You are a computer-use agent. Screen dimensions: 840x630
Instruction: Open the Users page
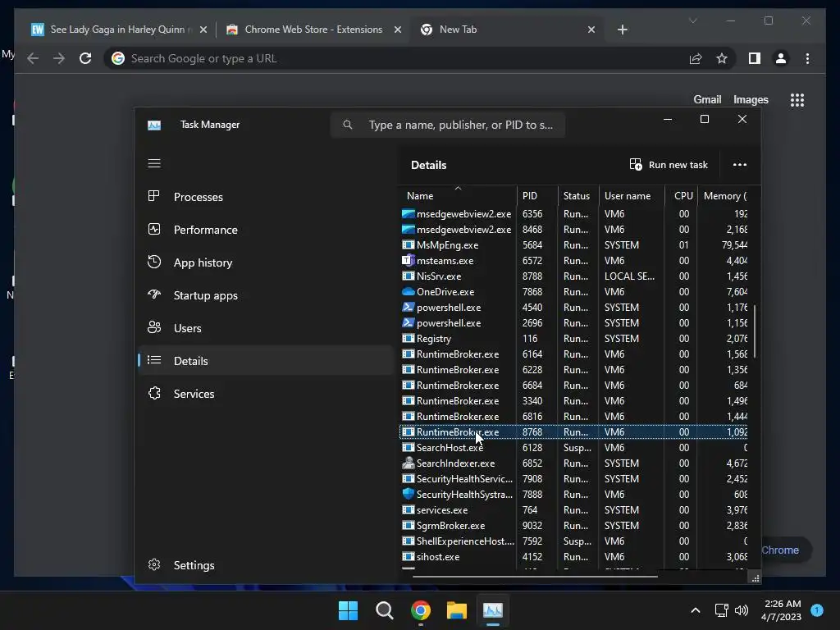[265, 328]
